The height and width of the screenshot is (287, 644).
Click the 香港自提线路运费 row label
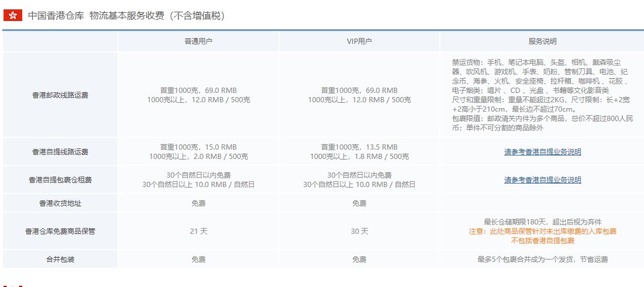[x=60, y=152]
